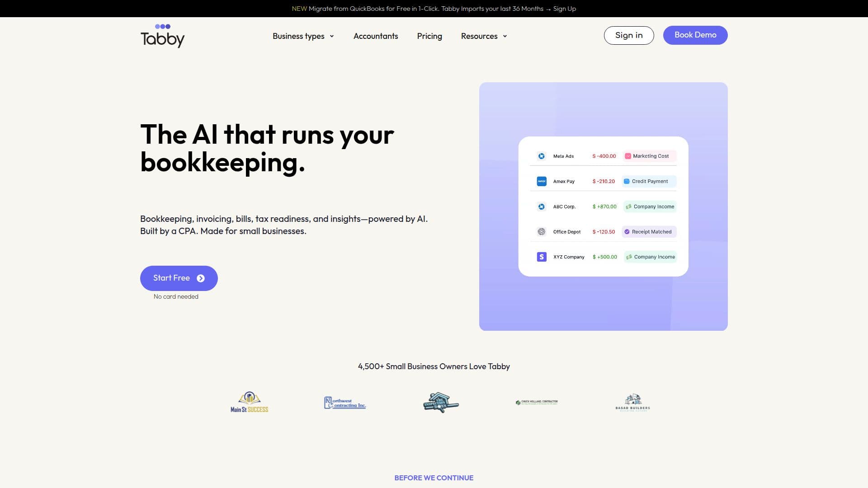Click the Basad Builders logo

632,402
